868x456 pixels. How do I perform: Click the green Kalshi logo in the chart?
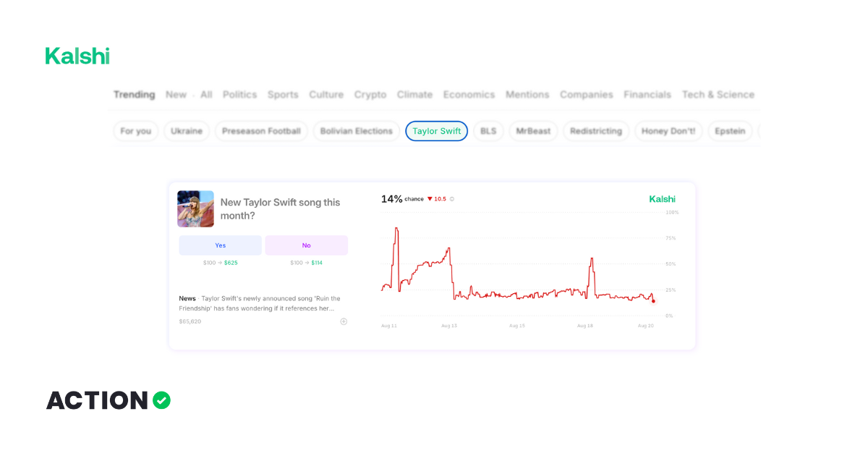point(662,199)
